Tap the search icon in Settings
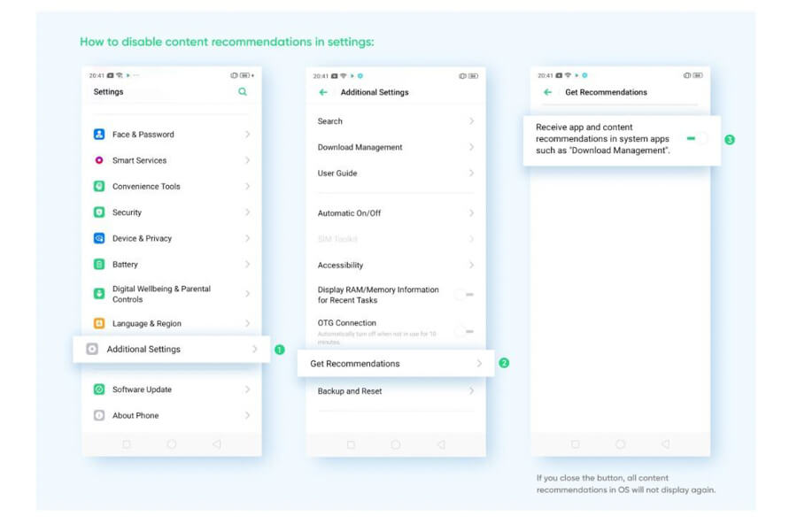 pos(243,92)
